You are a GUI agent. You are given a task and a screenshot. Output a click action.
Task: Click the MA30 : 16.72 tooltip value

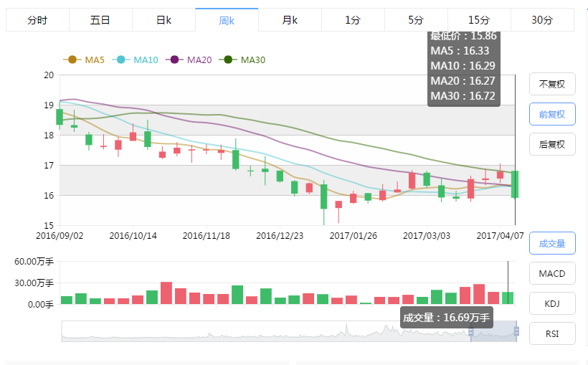click(463, 96)
